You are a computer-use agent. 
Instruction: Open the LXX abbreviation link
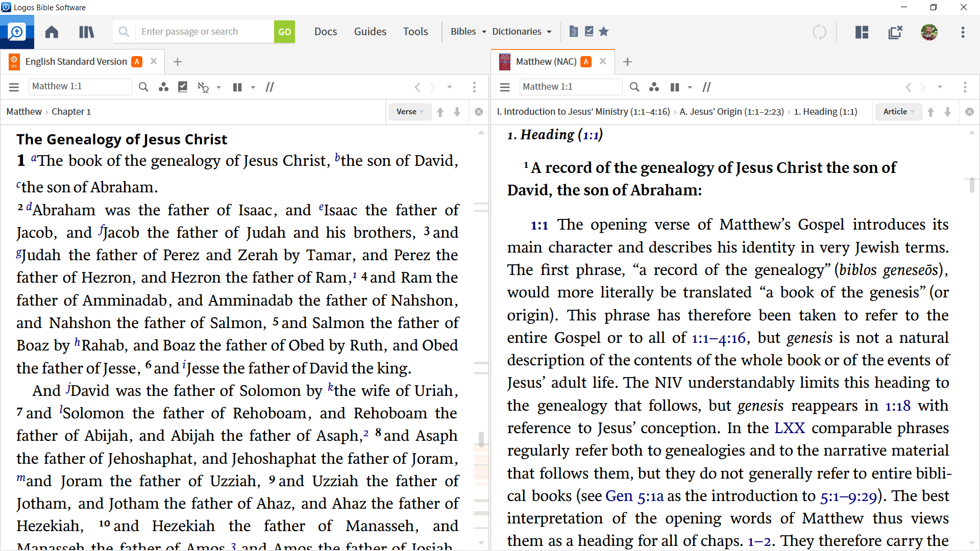[x=790, y=428]
